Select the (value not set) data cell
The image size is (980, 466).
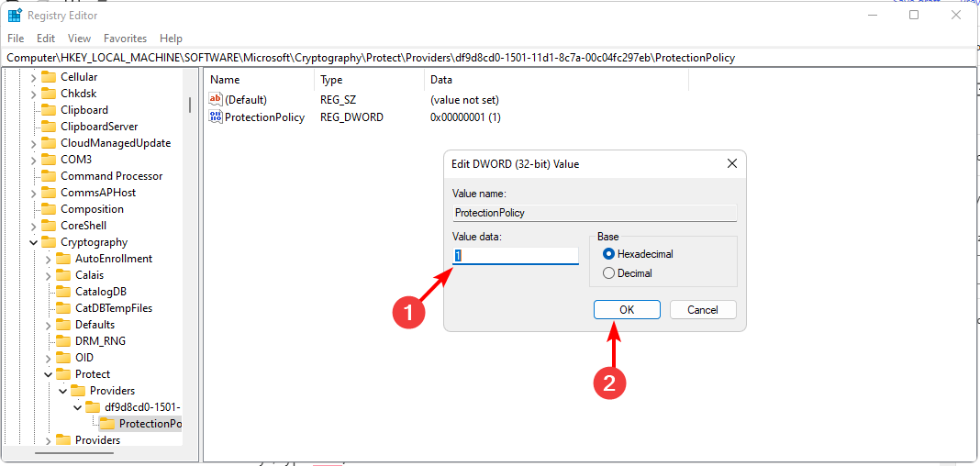[464, 99]
